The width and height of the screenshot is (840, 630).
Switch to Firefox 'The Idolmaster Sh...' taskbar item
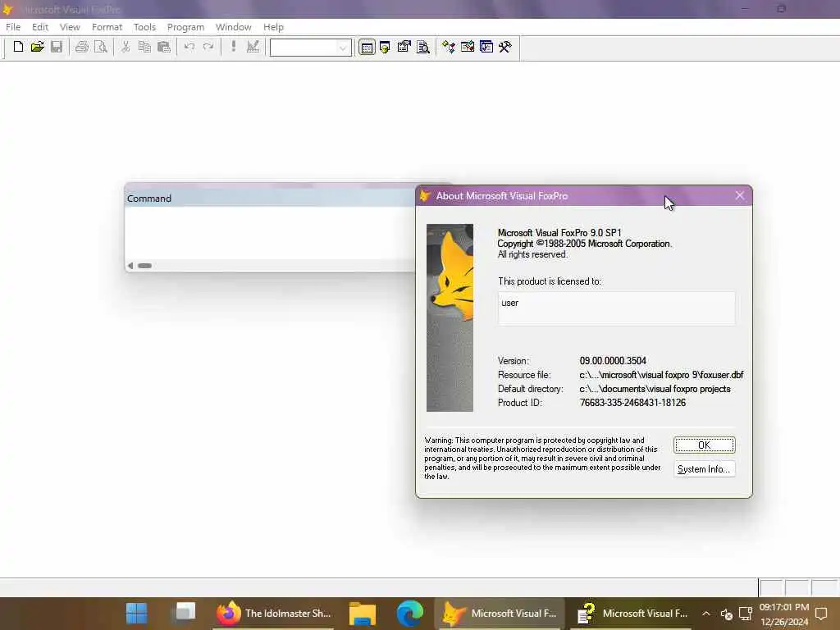click(x=274, y=614)
